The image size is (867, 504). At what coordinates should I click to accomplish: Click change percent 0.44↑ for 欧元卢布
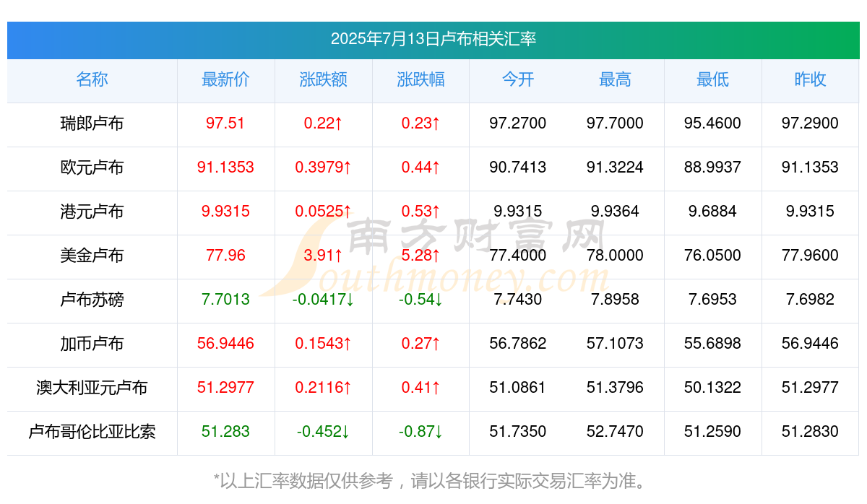[x=420, y=168]
